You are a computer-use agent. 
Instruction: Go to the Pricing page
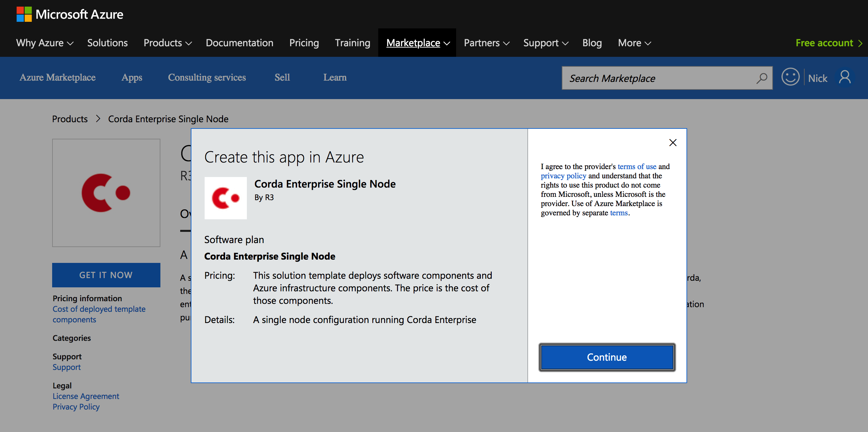tap(304, 43)
